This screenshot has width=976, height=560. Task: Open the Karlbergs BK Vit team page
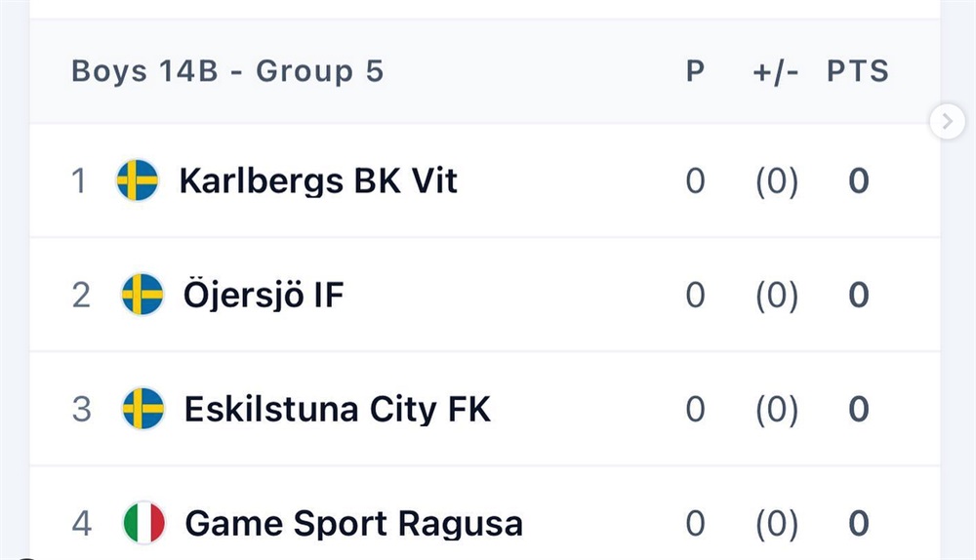pyautogui.click(x=318, y=181)
